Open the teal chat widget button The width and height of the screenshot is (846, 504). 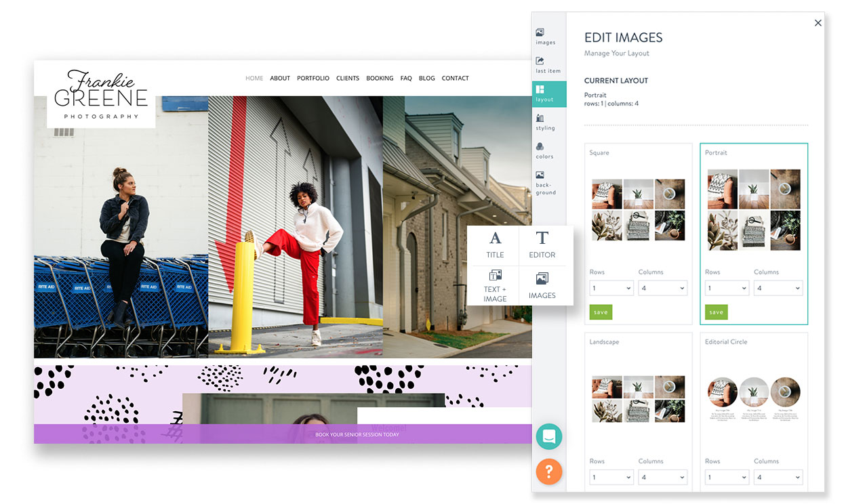click(x=549, y=436)
